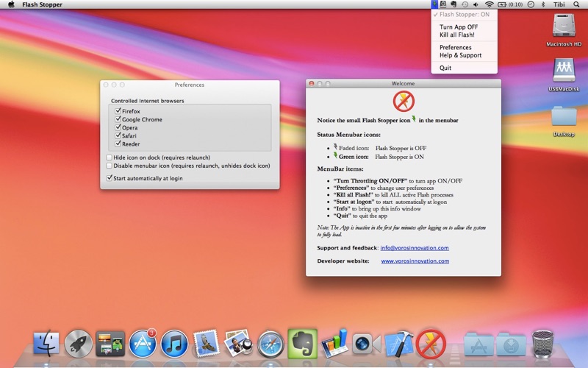The width and height of the screenshot is (588, 368).
Task: Click Flash Stopper icon in menu bar
Action: 435,4
